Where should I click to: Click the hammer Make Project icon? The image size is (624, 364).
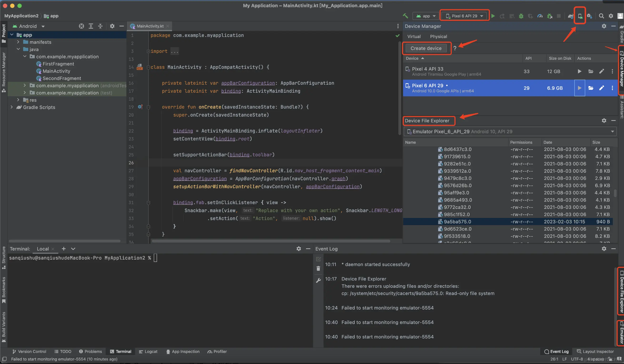coord(405,16)
